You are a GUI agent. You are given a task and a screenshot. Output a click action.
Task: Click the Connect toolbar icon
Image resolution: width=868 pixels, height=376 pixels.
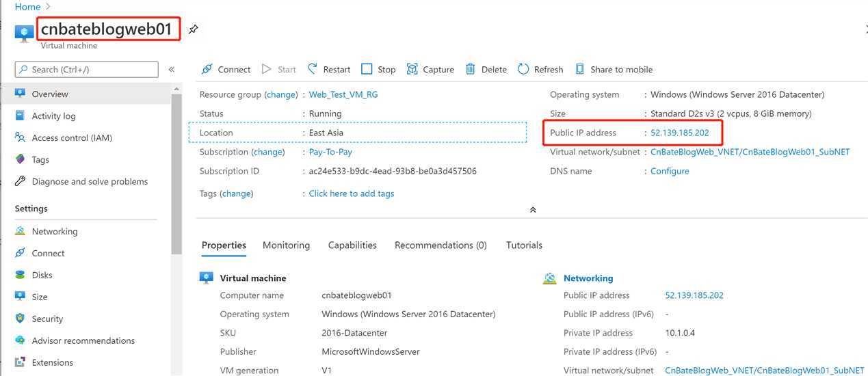click(x=207, y=69)
